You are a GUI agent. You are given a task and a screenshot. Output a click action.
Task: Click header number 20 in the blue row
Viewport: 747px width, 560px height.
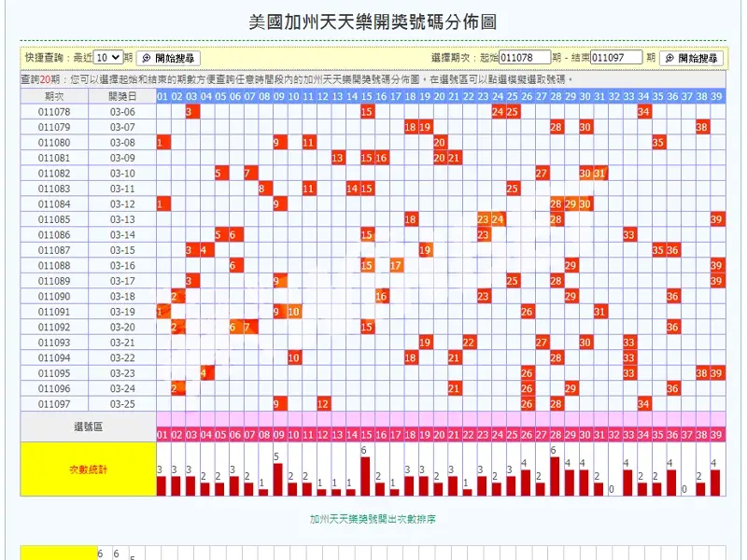tap(440, 96)
